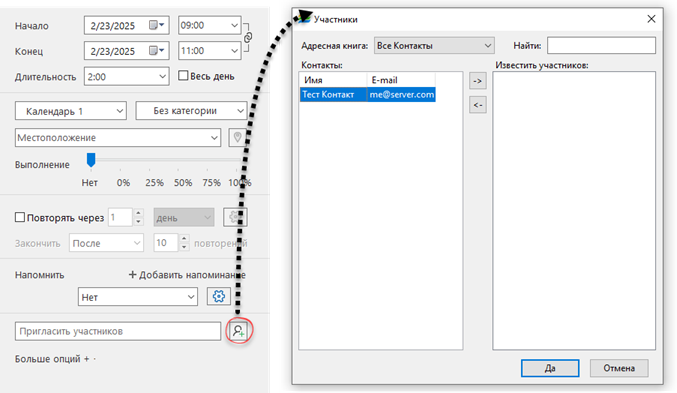Expand the Длительность 2:00 dropdown
Viewport: 677px width, 393px height.
(162, 77)
